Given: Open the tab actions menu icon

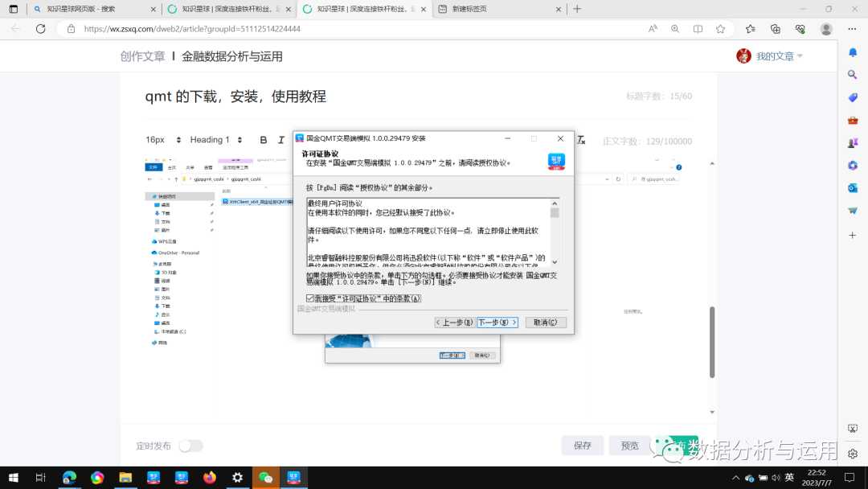Looking at the screenshot, I should tap(14, 9).
